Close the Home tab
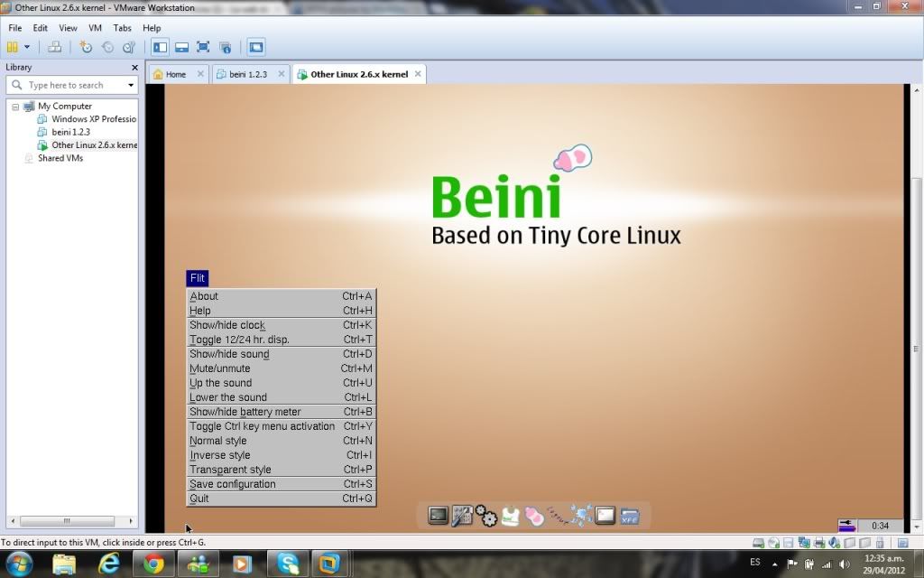The image size is (924, 578). pyautogui.click(x=200, y=74)
